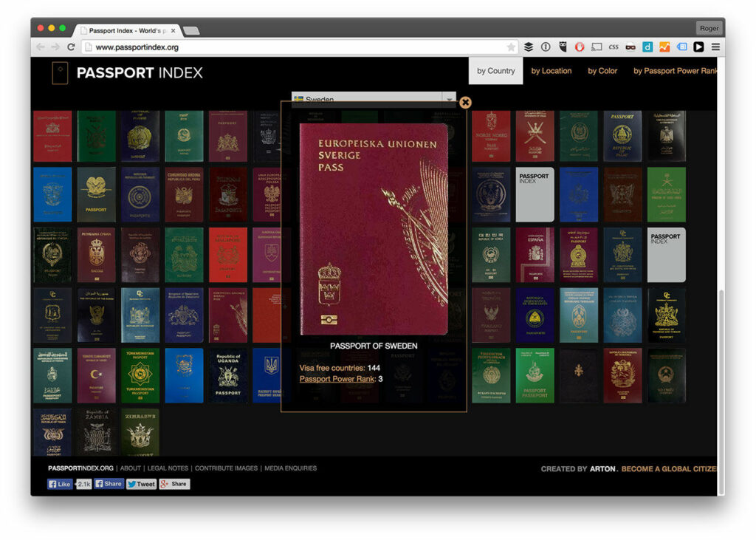Select the green Saudi Arabia passport

[667, 194]
